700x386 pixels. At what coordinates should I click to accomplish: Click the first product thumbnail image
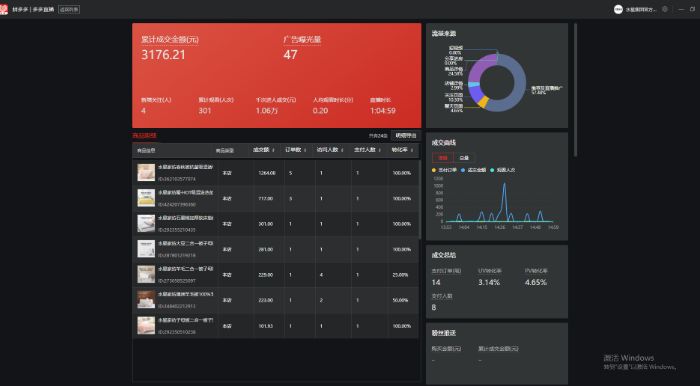click(x=146, y=172)
